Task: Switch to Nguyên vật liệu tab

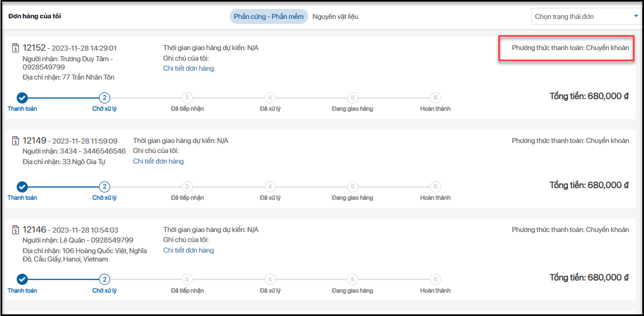Action: [x=335, y=17]
